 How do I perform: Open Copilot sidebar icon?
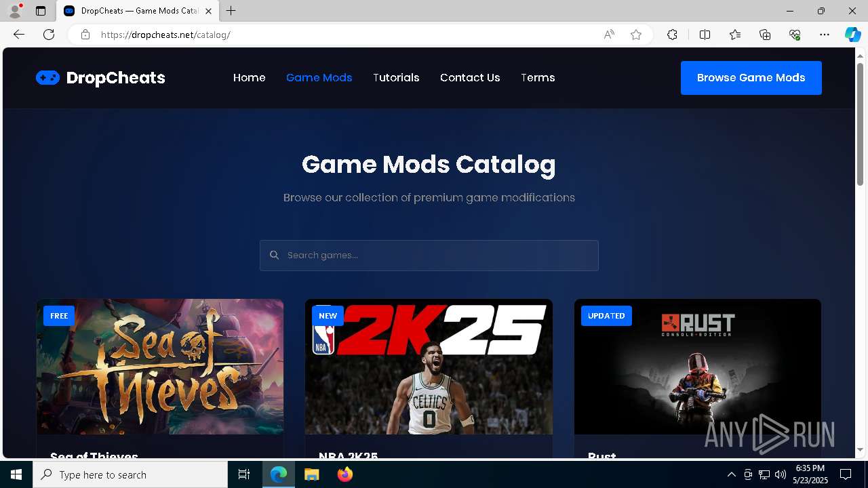point(852,35)
